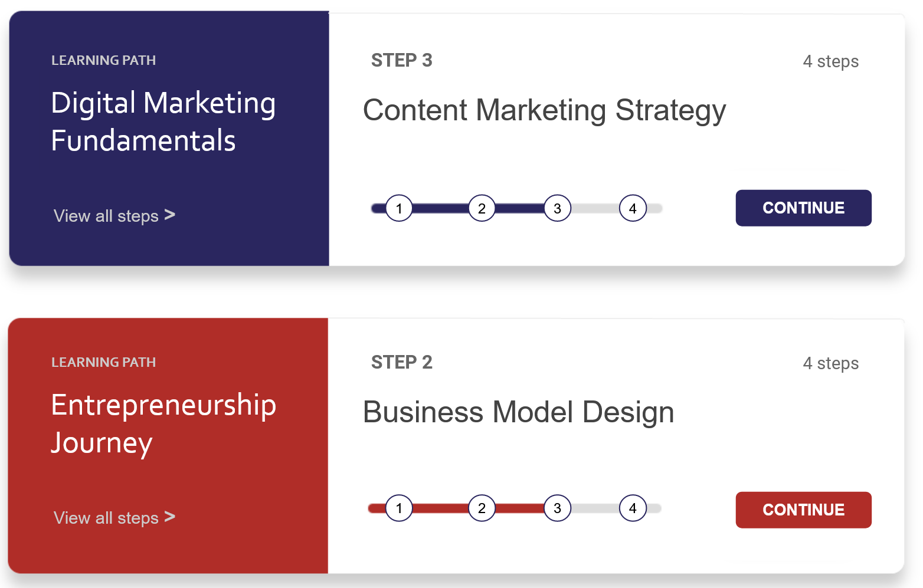Open the Entrepreneurship Journey path title
923x588 pixels.
(163, 423)
